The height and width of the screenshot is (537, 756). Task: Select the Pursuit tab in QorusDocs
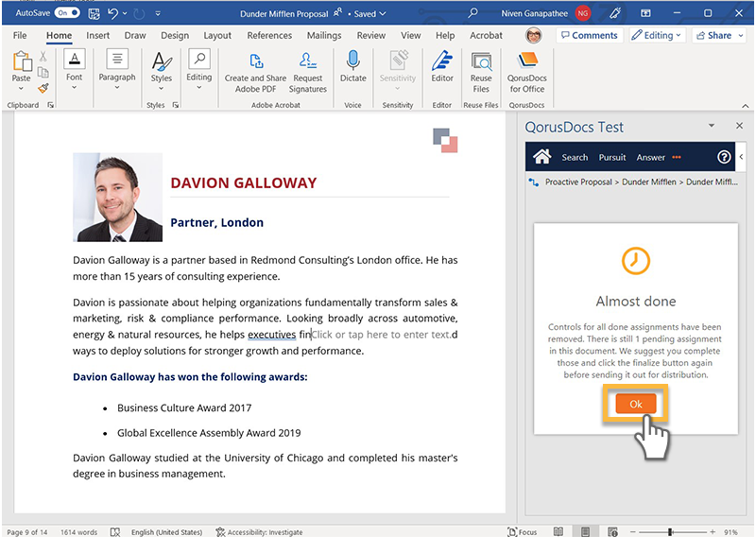point(612,158)
